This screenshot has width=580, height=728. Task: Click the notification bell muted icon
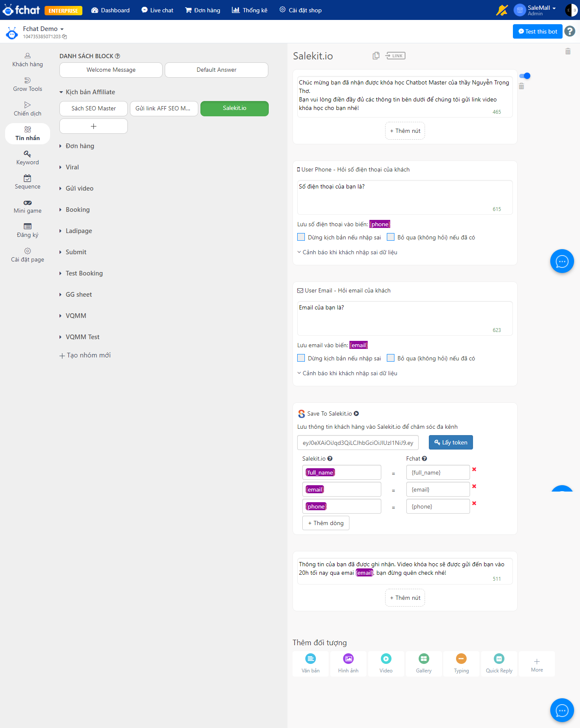click(502, 10)
